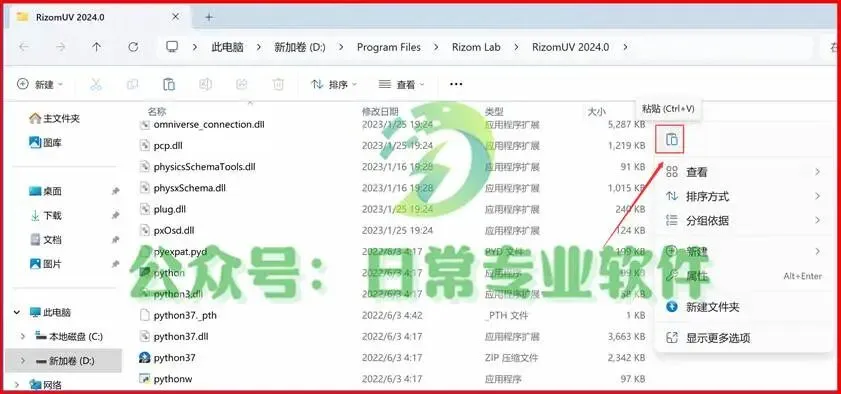Image resolution: width=841 pixels, height=394 pixels.
Task: Select pyexpat.pyd file
Action: 180,251
